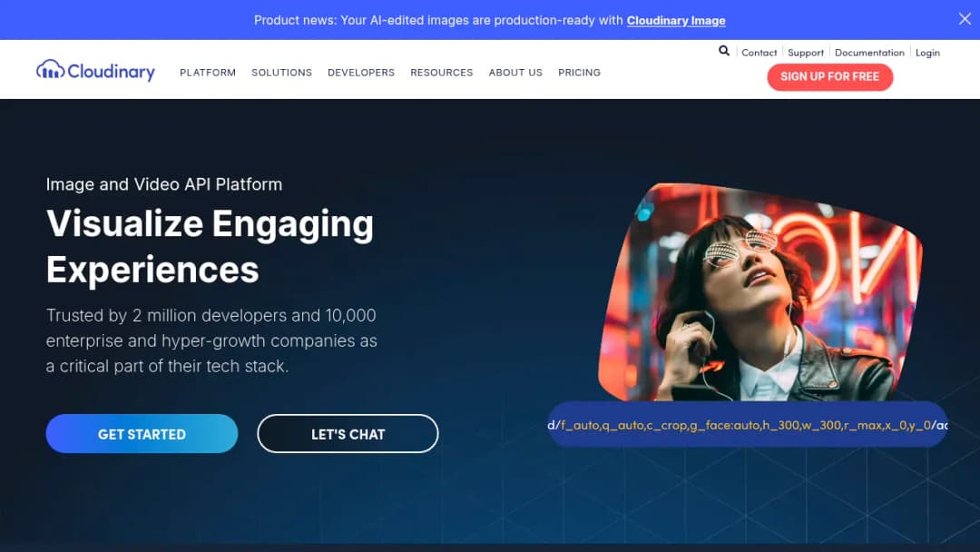
Task: Close the product news banner
Action: 965,19
